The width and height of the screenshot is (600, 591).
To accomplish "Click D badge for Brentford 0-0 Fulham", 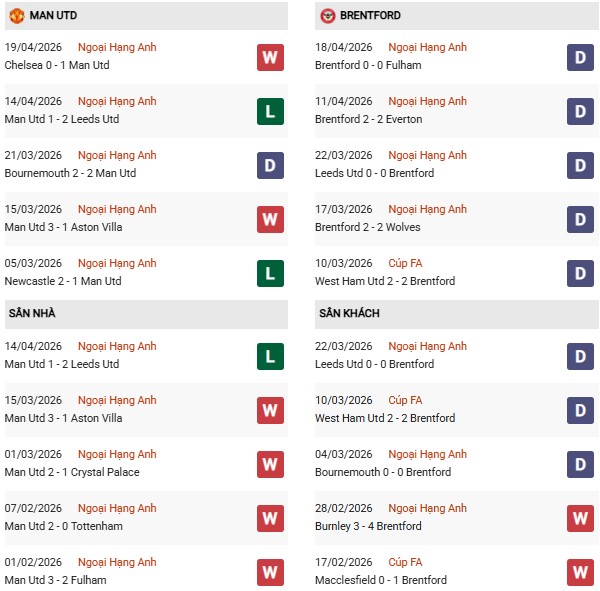I will pos(581,57).
